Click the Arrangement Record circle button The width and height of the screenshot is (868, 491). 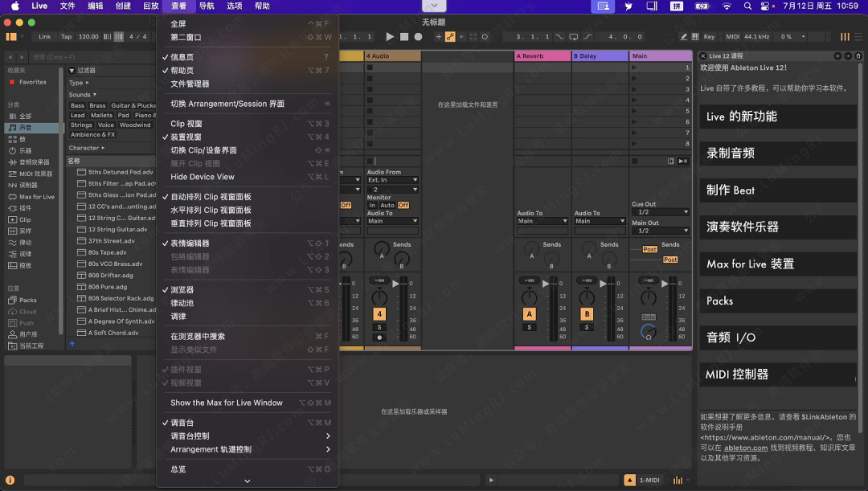click(x=418, y=37)
